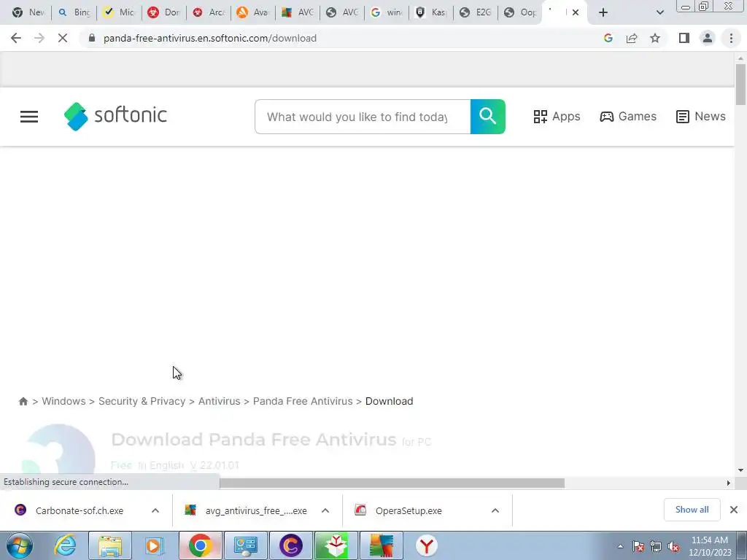The height and width of the screenshot is (560, 747).
Task: Switch to the Arca tab
Action: (209, 12)
